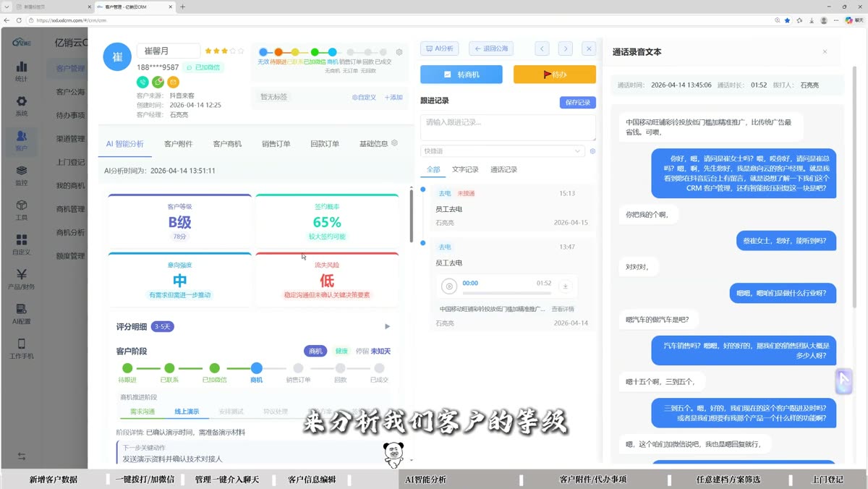Select 待跟进 orange stage dot at top
This screenshot has width=868, height=489.
coord(279,52)
